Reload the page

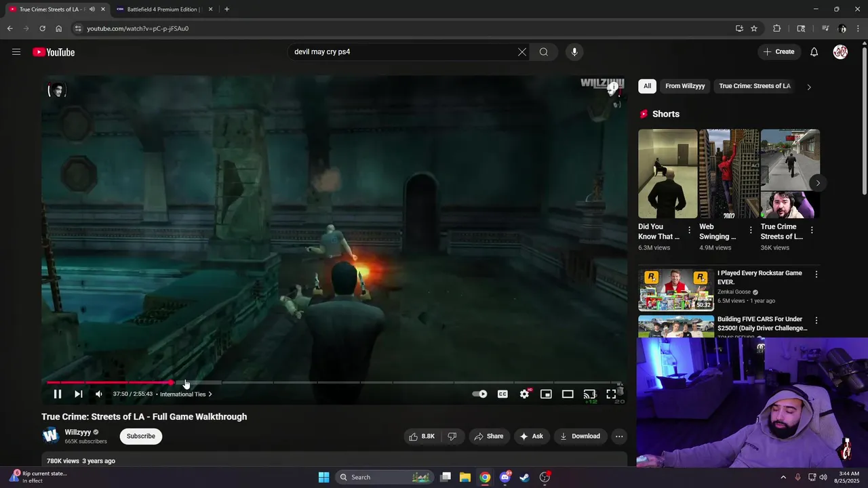pos(42,28)
